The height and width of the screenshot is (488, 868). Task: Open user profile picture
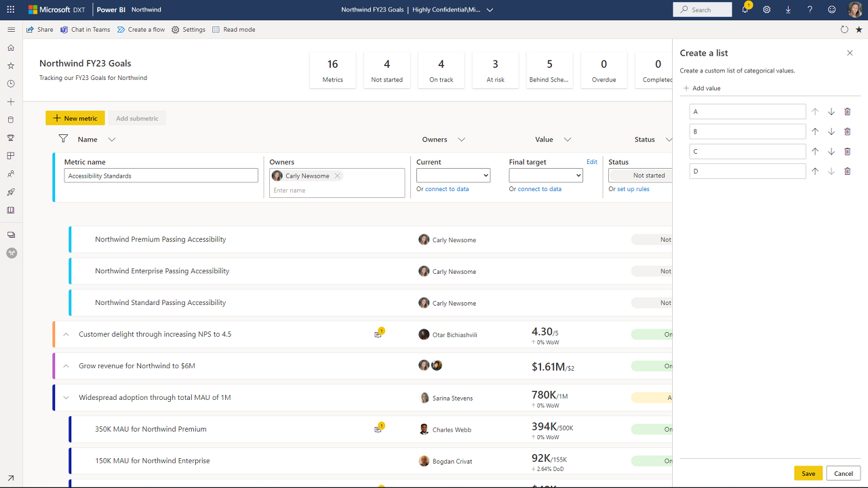tap(855, 9)
